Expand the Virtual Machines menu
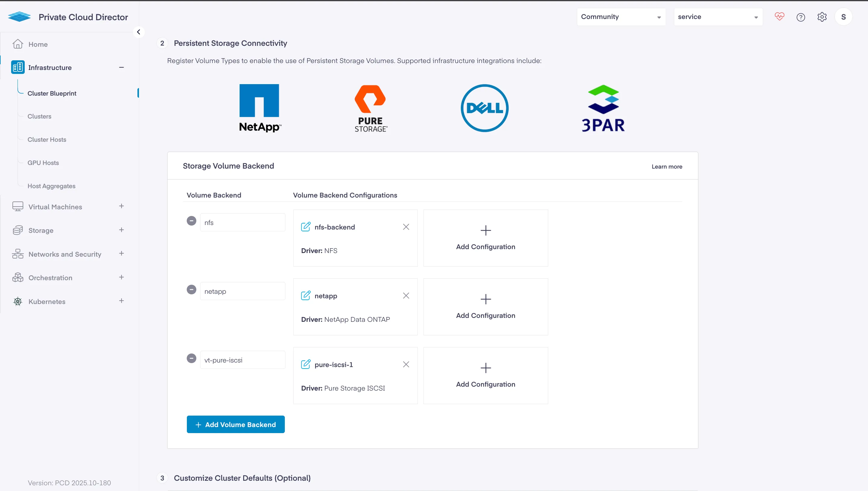 (121, 206)
